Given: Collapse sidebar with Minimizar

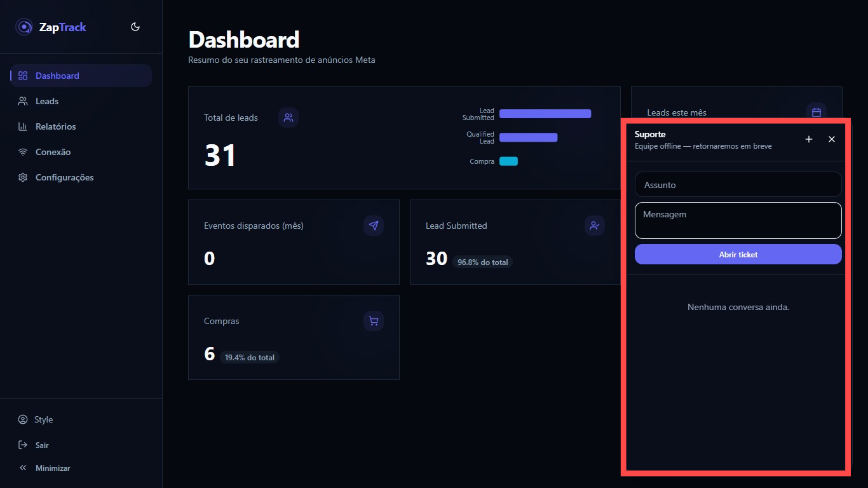Looking at the screenshot, I should pos(81,468).
